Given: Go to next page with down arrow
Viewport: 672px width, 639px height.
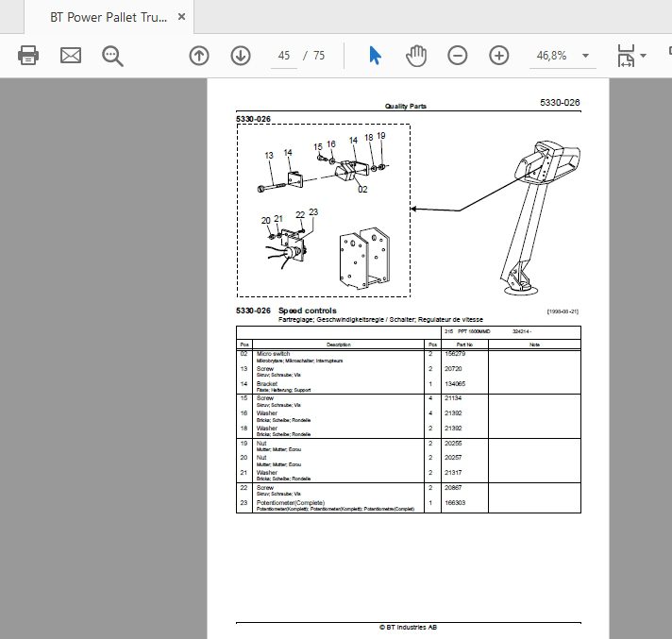Looking at the screenshot, I should coord(241,56).
